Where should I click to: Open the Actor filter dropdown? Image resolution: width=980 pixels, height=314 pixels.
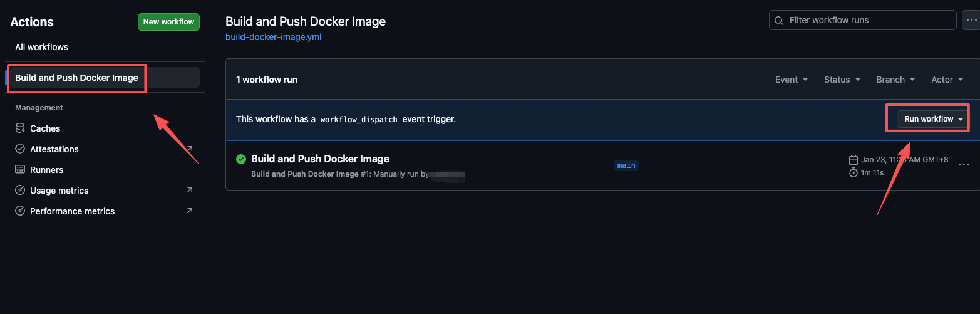coord(947,80)
